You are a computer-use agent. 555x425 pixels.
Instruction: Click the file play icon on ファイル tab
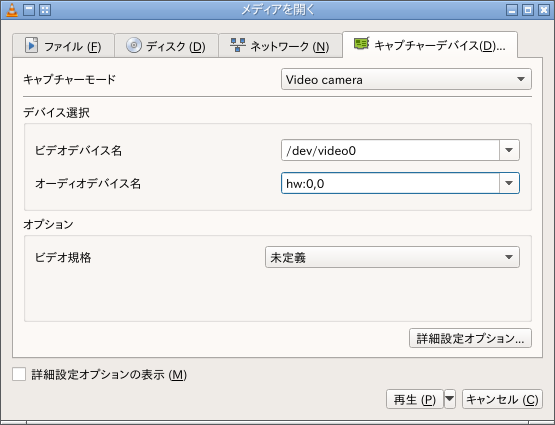tap(31, 45)
